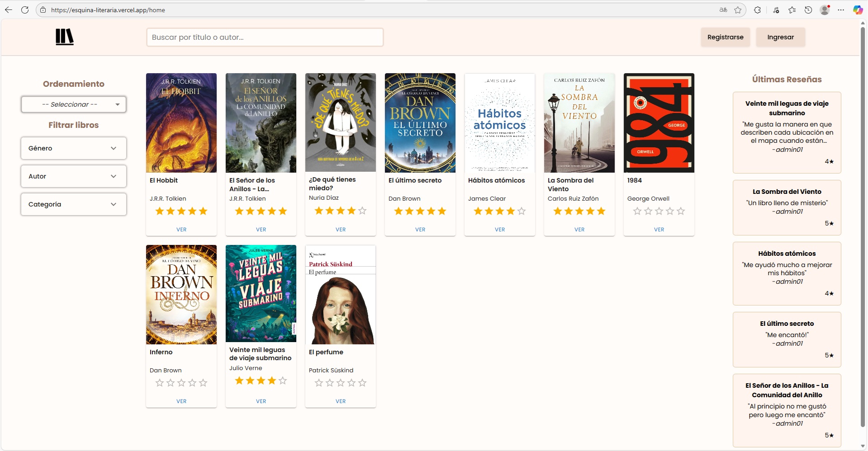Expand the Categoría filter
This screenshot has width=868, height=451.
(74, 204)
